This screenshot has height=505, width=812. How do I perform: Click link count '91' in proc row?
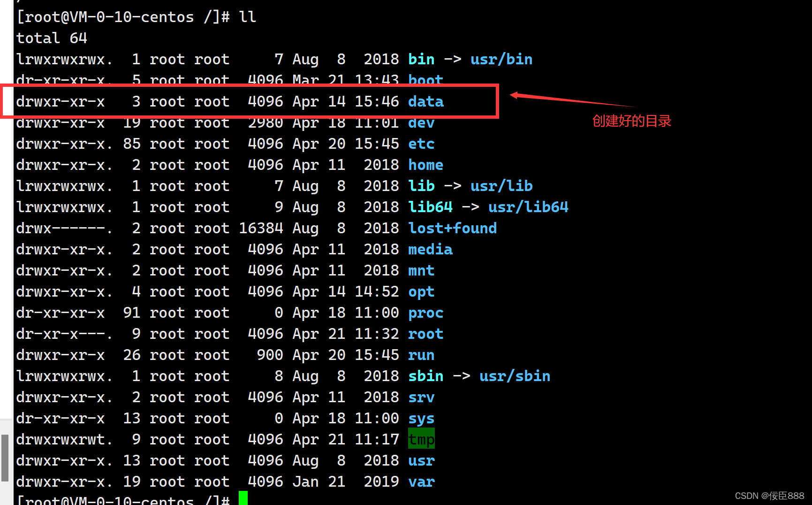click(x=132, y=313)
